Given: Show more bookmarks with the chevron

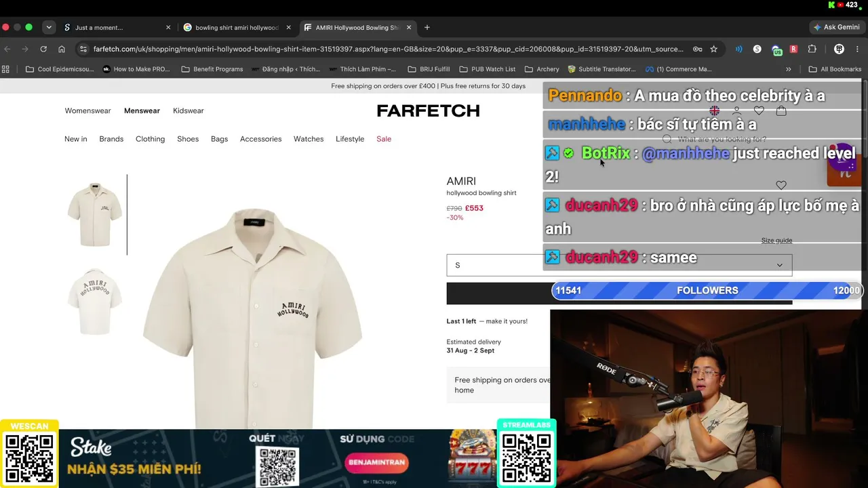Looking at the screenshot, I should [x=788, y=69].
